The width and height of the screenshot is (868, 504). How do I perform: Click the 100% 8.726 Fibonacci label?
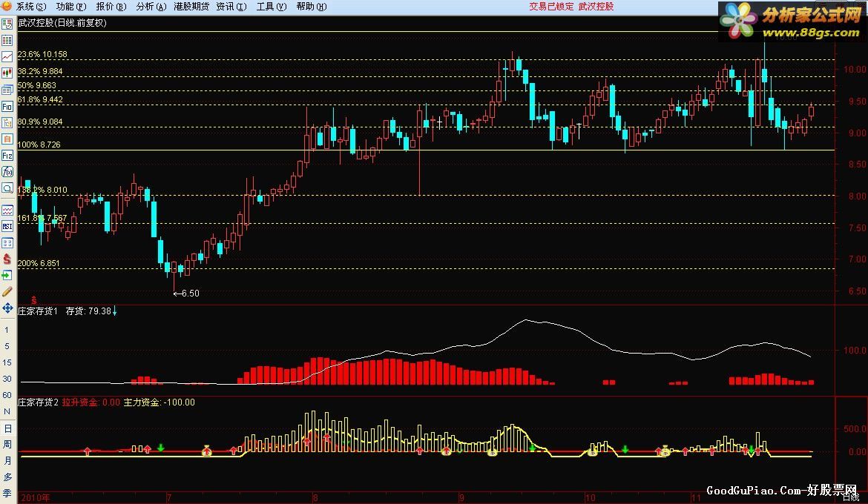39,145
